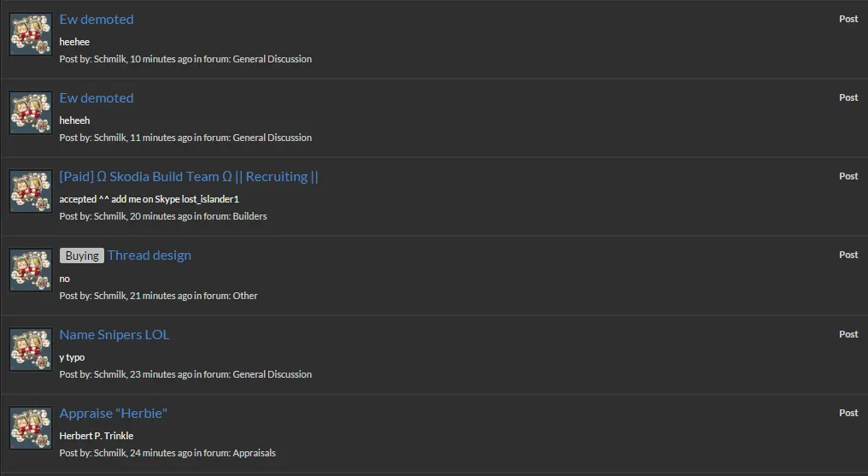Click the "Herbert P. Trinkle" post snippet

(x=97, y=436)
